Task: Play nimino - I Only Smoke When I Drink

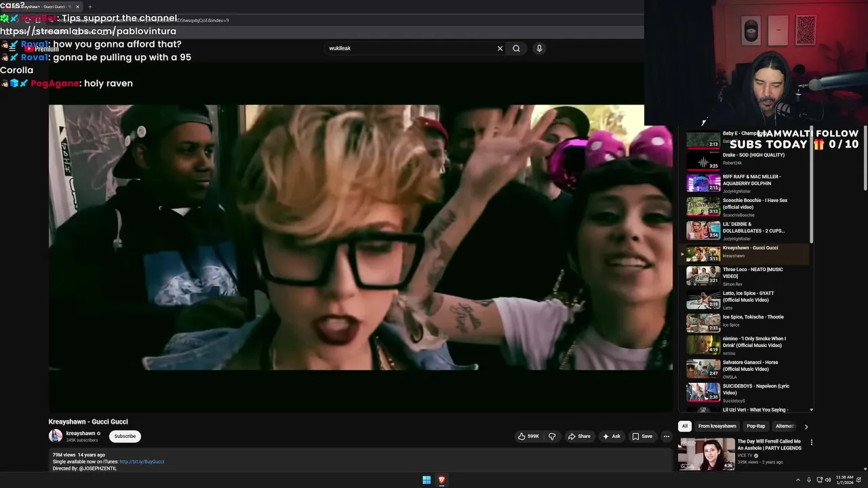Action: (745, 345)
